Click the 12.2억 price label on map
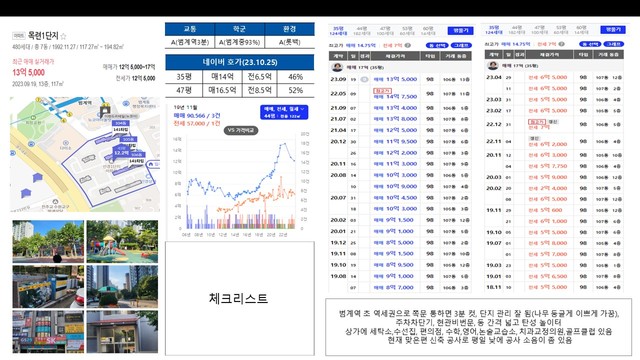Viewport: 640px width, 360px height. coord(121,153)
